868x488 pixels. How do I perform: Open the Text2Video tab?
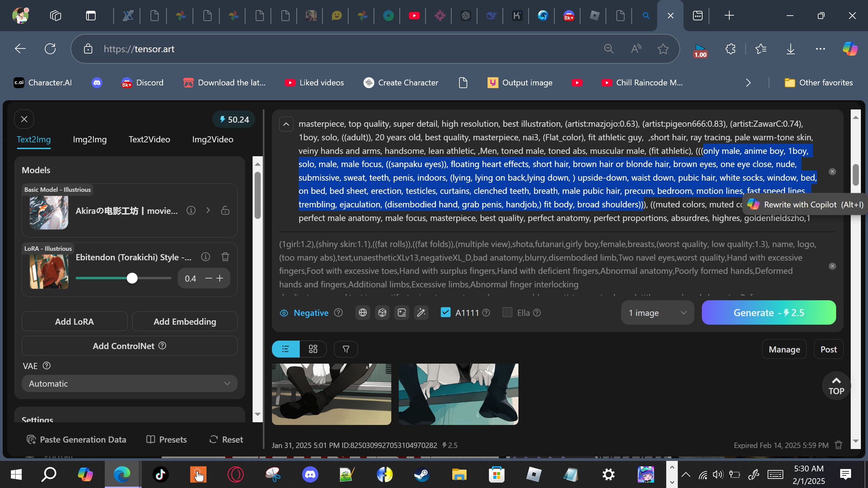click(149, 139)
